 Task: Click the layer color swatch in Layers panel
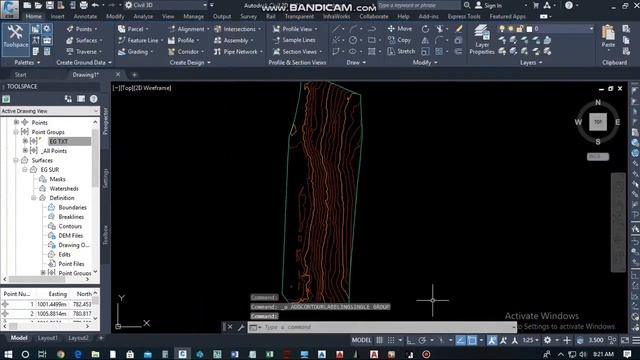coord(529,29)
